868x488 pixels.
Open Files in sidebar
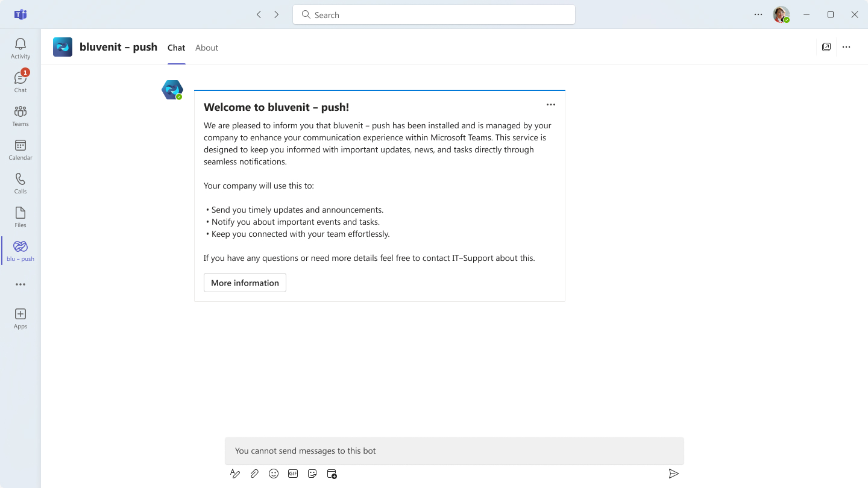(x=20, y=217)
